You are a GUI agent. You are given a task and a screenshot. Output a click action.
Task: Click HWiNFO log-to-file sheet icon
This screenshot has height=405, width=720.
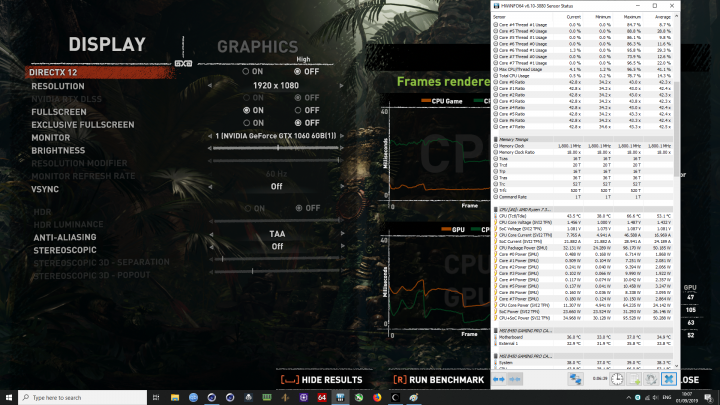pos(634,379)
